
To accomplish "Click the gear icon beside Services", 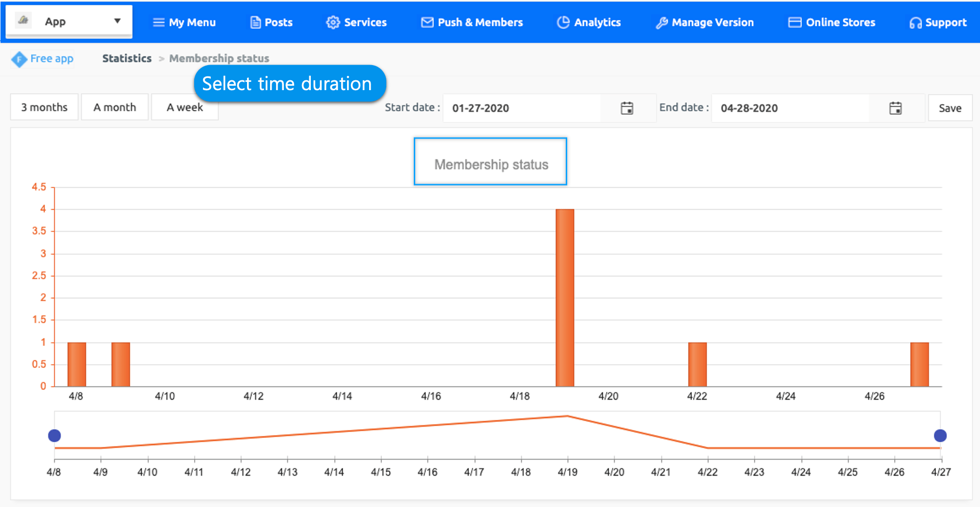I will (x=333, y=23).
